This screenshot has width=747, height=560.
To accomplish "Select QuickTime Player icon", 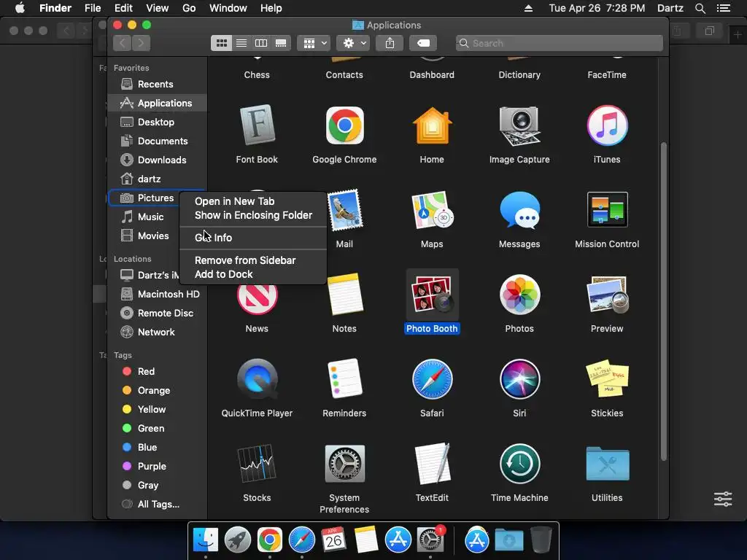I will [257, 380].
